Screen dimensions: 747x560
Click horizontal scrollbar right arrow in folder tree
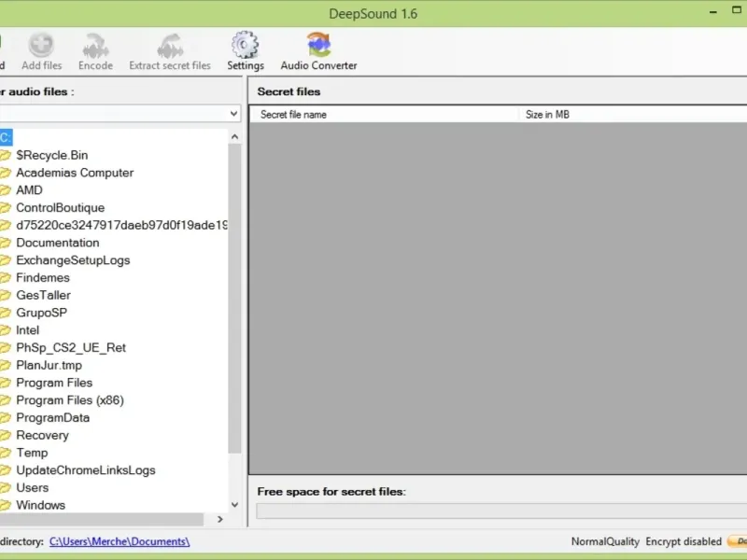[x=220, y=519]
